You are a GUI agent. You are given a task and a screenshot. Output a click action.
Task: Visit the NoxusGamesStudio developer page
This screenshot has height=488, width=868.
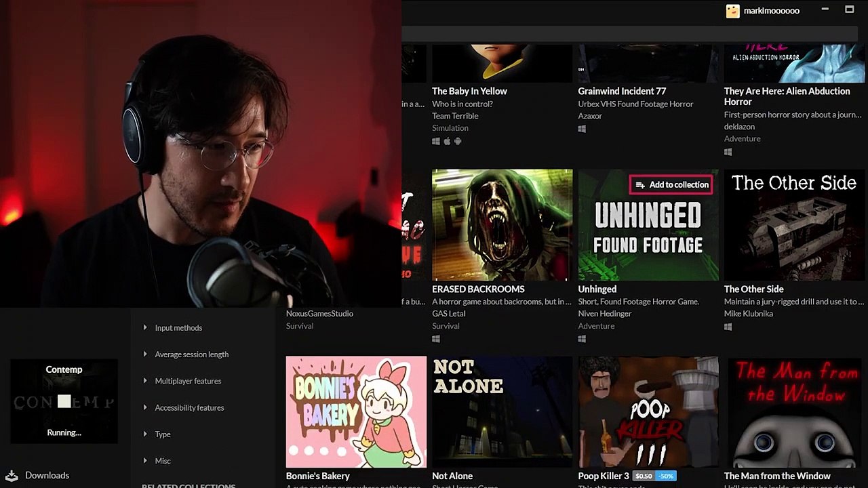point(319,314)
